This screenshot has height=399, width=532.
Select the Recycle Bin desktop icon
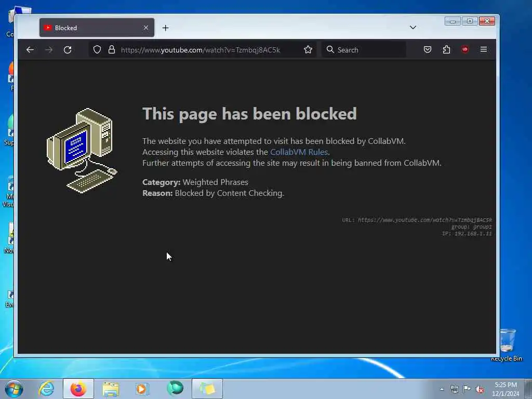[507, 345]
